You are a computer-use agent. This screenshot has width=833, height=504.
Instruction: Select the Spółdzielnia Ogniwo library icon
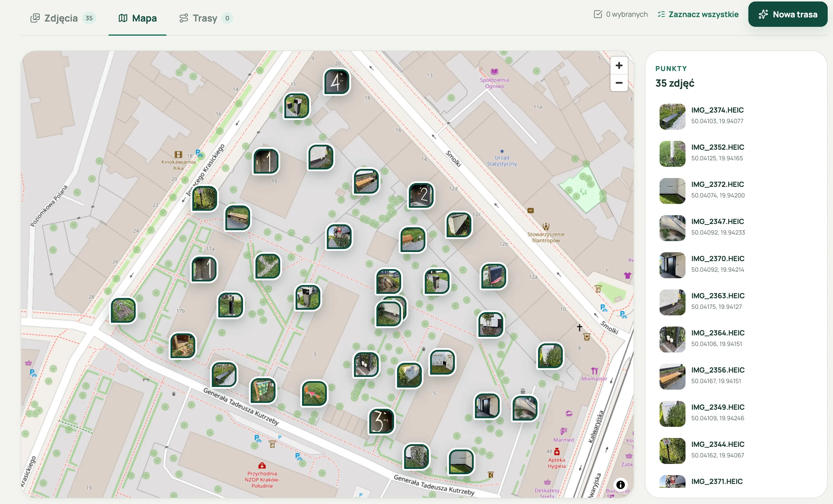pos(494,71)
